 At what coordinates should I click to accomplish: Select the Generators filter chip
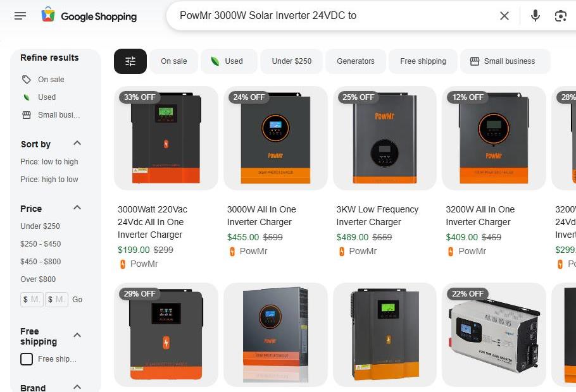pos(356,61)
